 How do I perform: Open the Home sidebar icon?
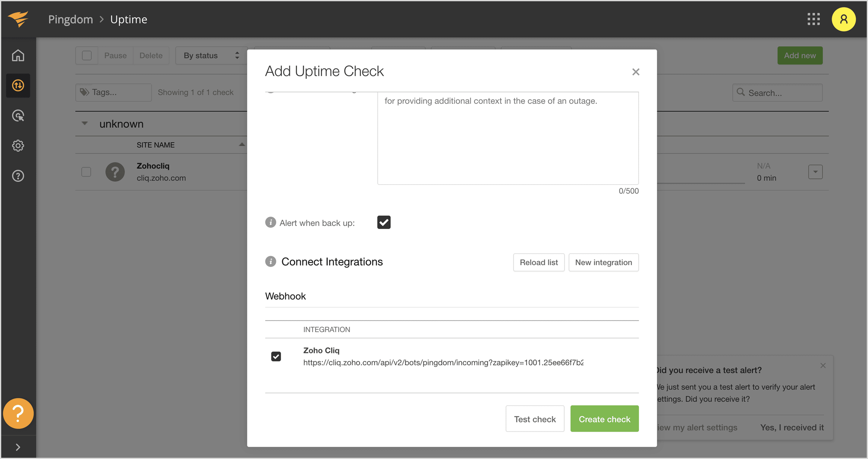[x=18, y=56]
